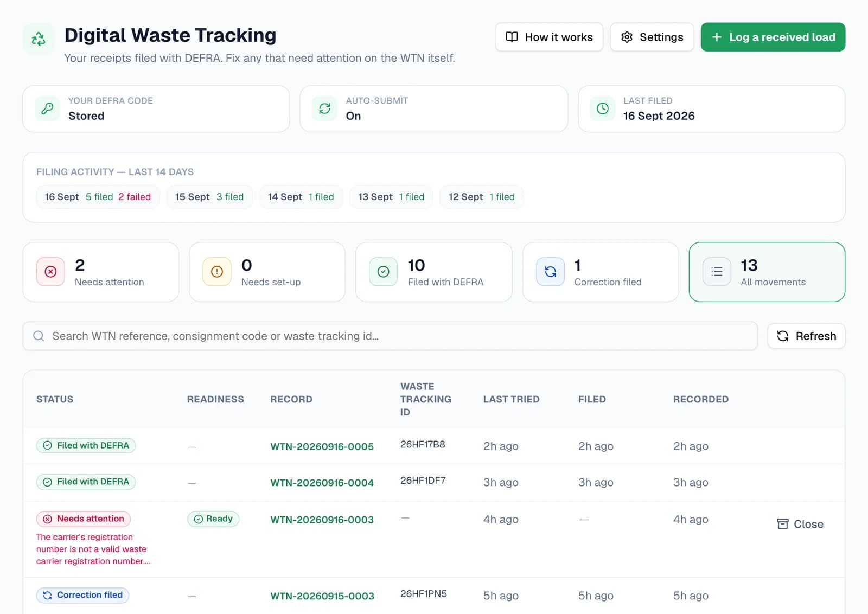Click the gear icon in Settings button

(627, 37)
